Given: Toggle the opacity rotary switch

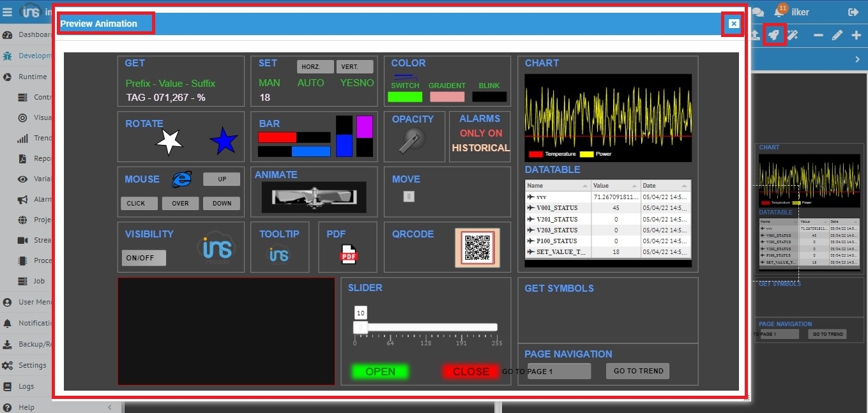Looking at the screenshot, I should [412, 140].
